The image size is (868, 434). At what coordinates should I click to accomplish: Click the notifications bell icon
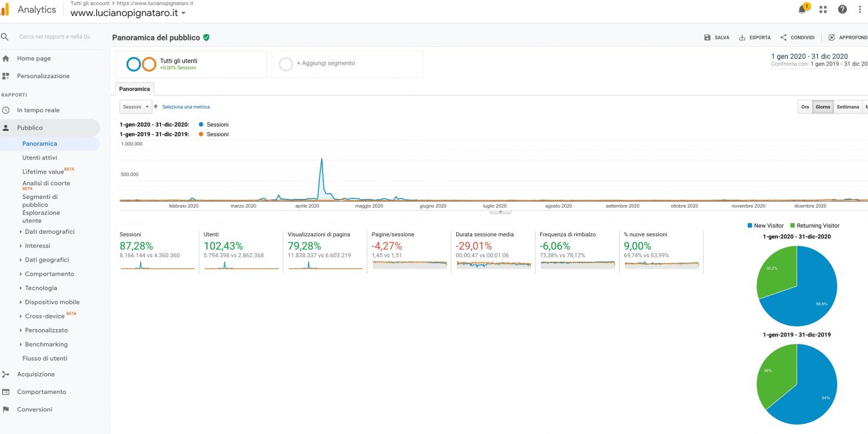pos(802,9)
